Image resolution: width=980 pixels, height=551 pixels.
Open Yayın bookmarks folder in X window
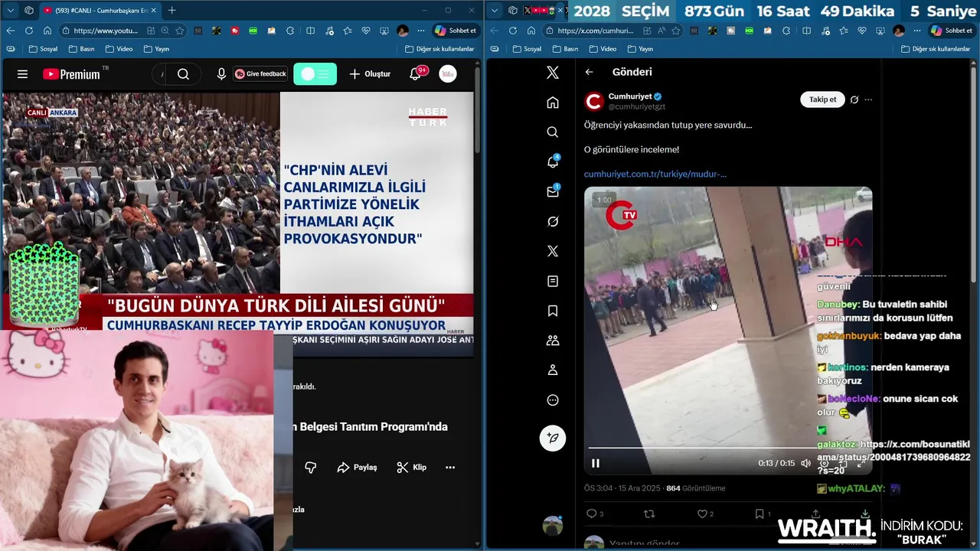point(640,49)
